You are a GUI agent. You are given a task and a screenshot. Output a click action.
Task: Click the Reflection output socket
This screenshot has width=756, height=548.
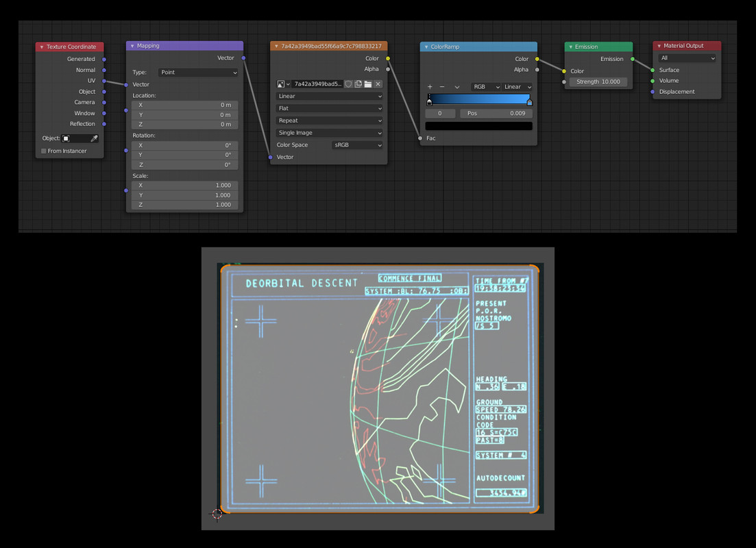104,124
